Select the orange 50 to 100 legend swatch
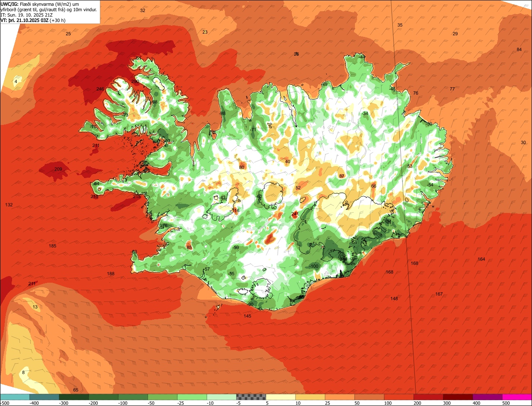Image resolution: width=532 pixels, height=406 pixels. click(x=369, y=397)
